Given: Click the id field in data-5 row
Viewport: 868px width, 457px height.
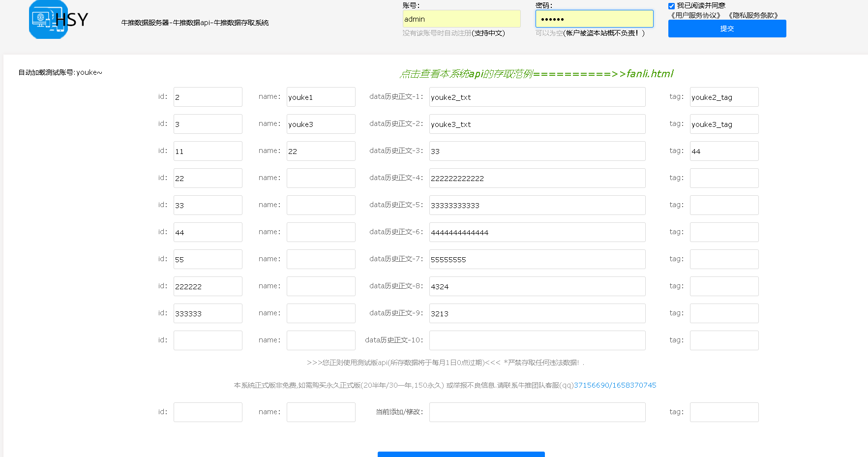Looking at the screenshot, I should tap(208, 205).
